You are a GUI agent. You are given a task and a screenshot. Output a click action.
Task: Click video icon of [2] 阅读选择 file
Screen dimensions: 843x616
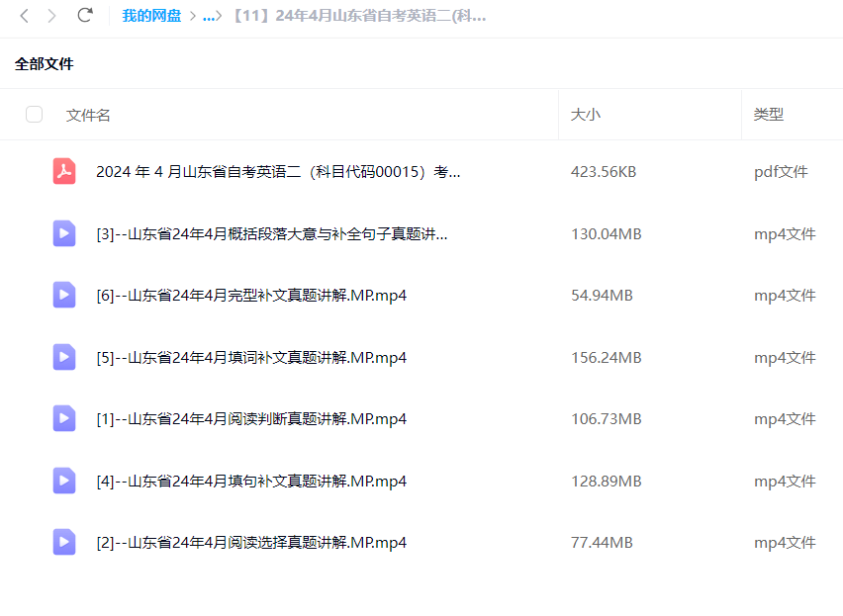click(x=64, y=542)
